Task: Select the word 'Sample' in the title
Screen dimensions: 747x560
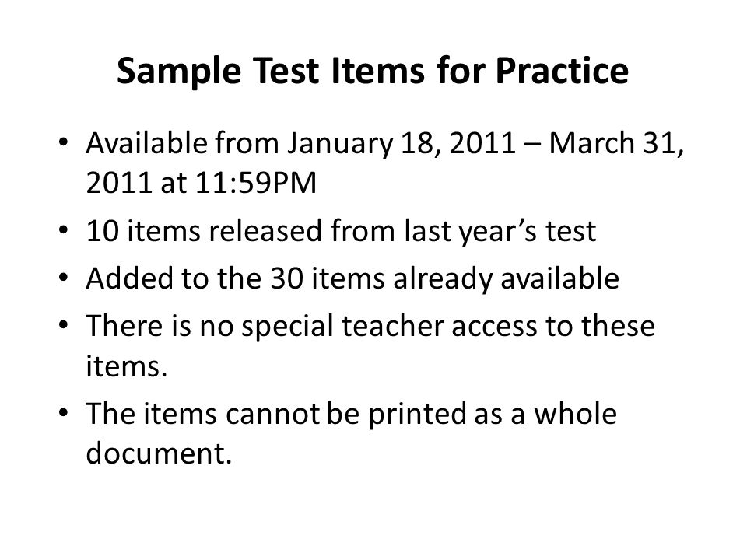Action: 179,72
